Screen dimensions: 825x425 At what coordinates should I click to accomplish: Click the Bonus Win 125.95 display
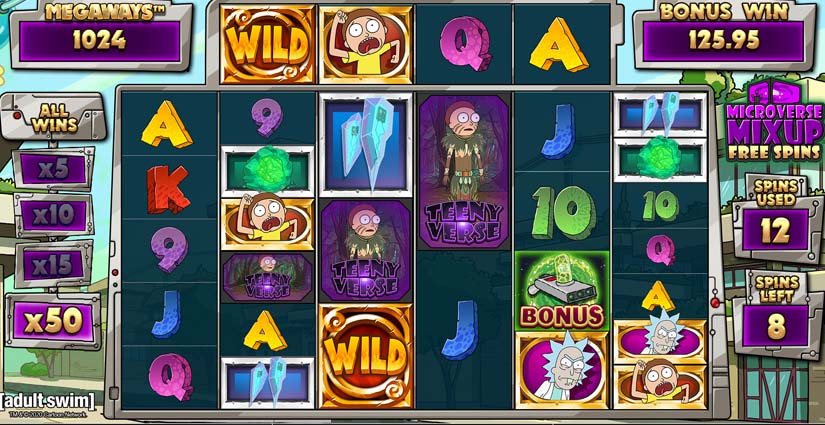(x=725, y=35)
